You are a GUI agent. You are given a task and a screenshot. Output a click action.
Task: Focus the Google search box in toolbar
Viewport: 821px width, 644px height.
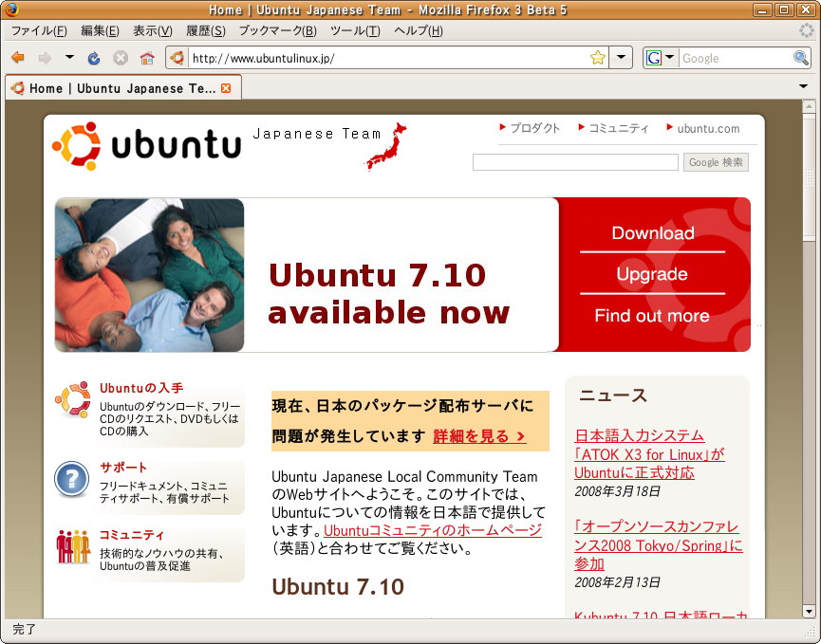pyautogui.click(x=736, y=58)
